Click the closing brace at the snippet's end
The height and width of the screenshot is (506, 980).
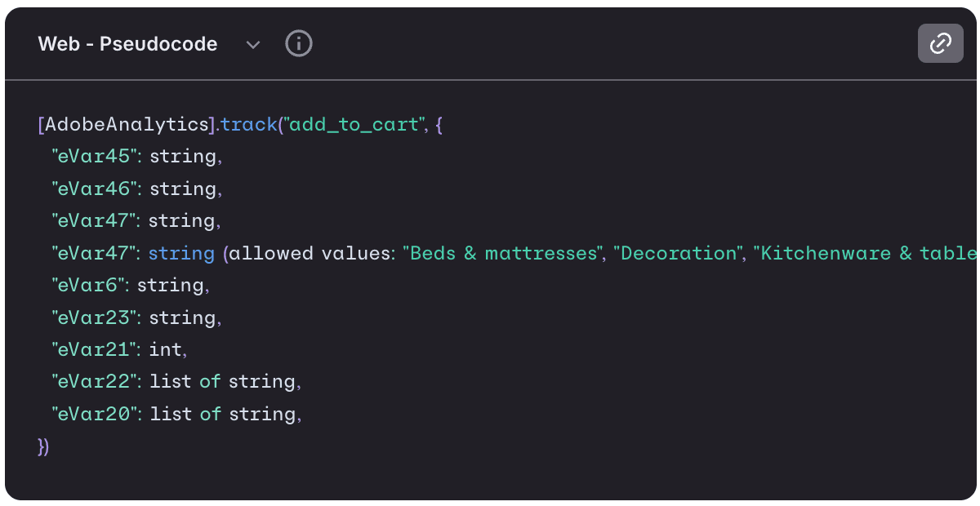pyautogui.click(x=44, y=446)
